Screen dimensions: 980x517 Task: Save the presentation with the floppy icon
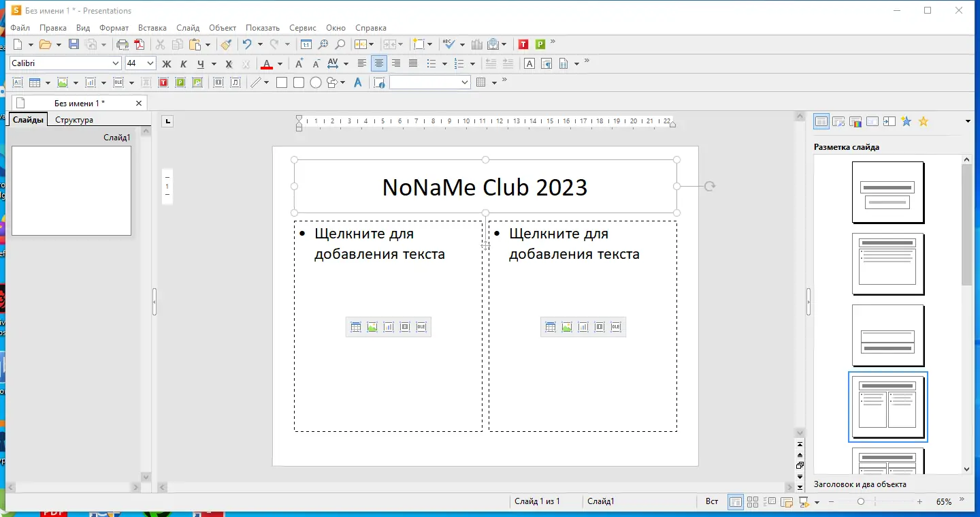(x=74, y=44)
